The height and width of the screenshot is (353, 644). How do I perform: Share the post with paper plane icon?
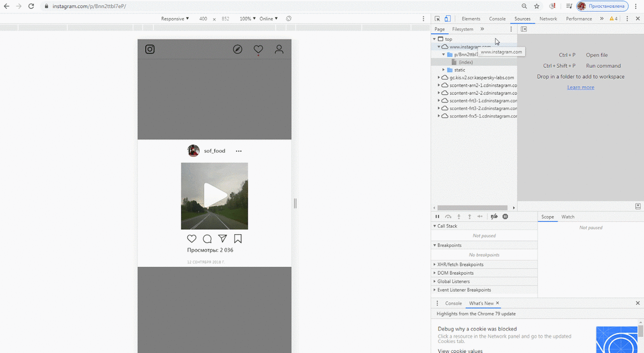[222, 238]
